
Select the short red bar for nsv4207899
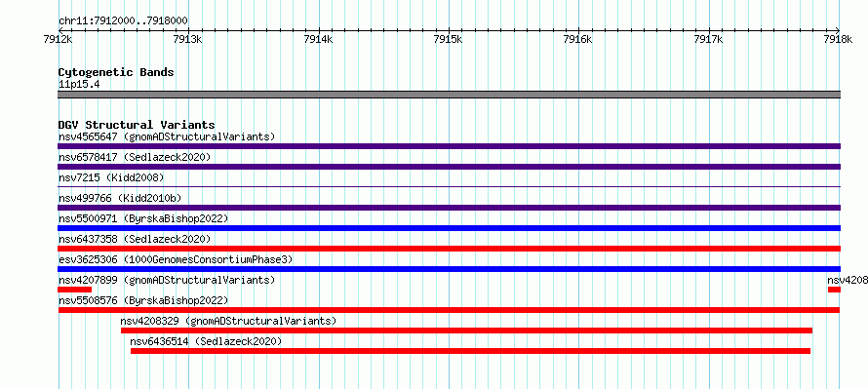click(x=75, y=290)
